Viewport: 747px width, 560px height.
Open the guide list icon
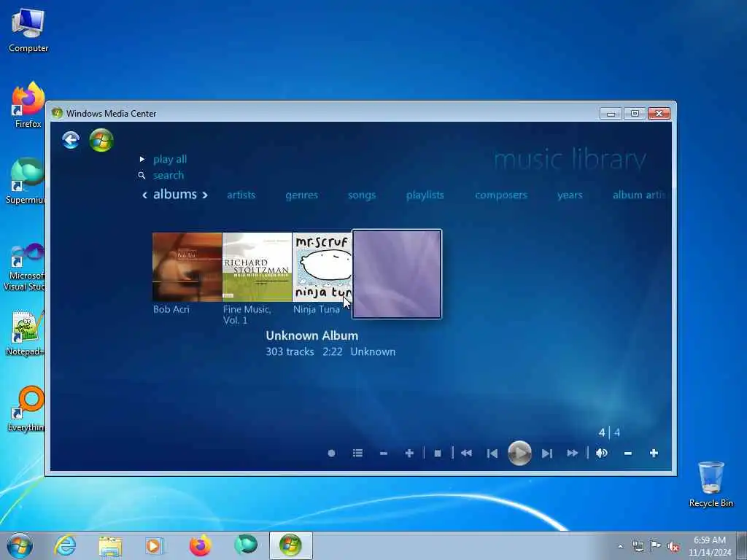point(357,454)
